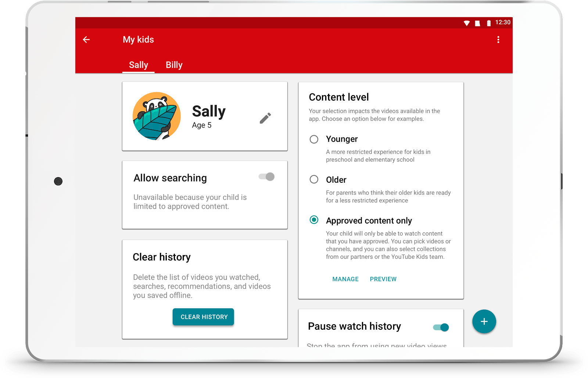Tap the signal icon in status bar
The width and height of the screenshot is (588, 379).
click(x=477, y=23)
